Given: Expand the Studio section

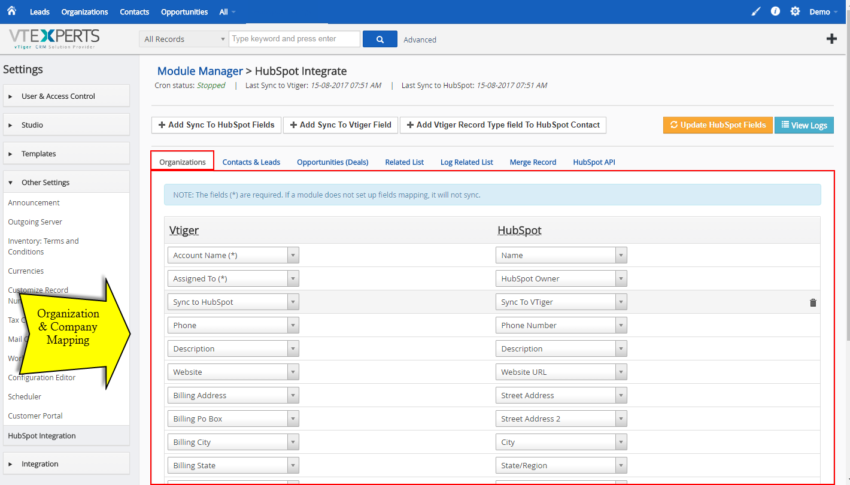Looking at the screenshot, I should pyautogui.click(x=66, y=125).
